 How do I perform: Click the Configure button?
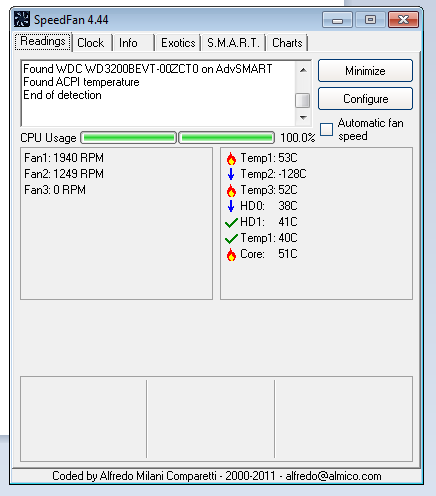(x=365, y=99)
